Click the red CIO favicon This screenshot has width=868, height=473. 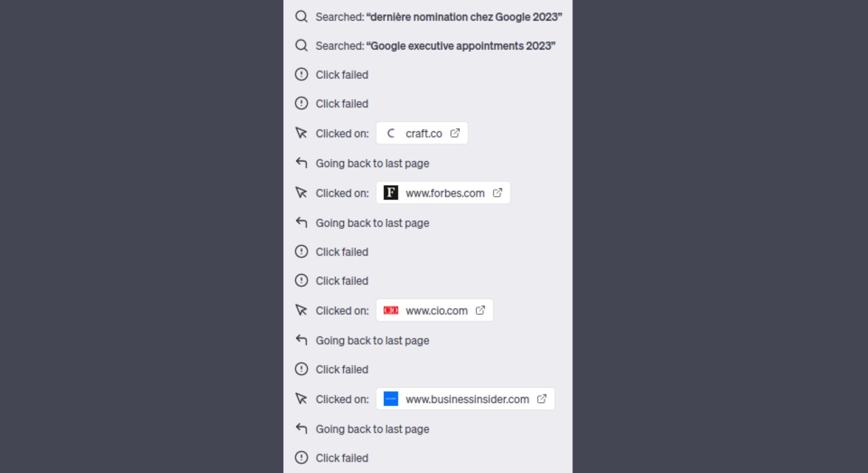click(391, 311)
